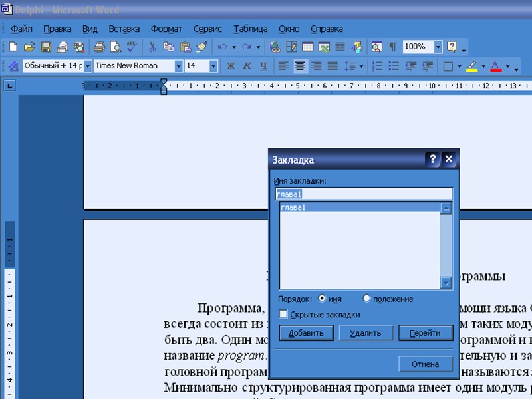
Task: Click the Columns icon
Action: pos(340,47)
